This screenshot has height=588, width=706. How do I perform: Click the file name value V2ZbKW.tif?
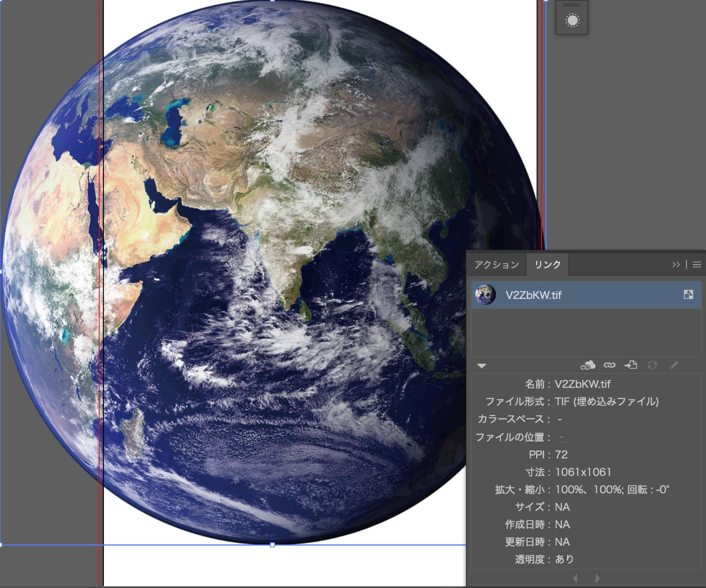(x=582, y=384)
